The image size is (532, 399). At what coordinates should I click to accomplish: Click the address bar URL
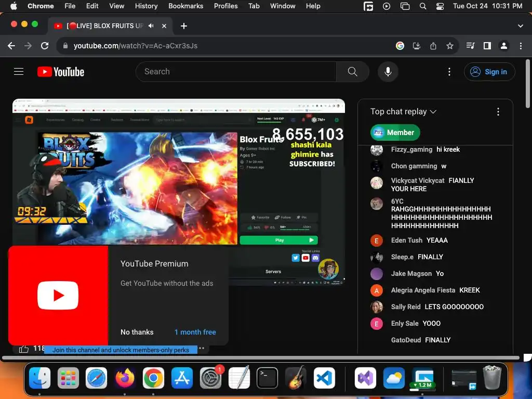click(136, 46)
